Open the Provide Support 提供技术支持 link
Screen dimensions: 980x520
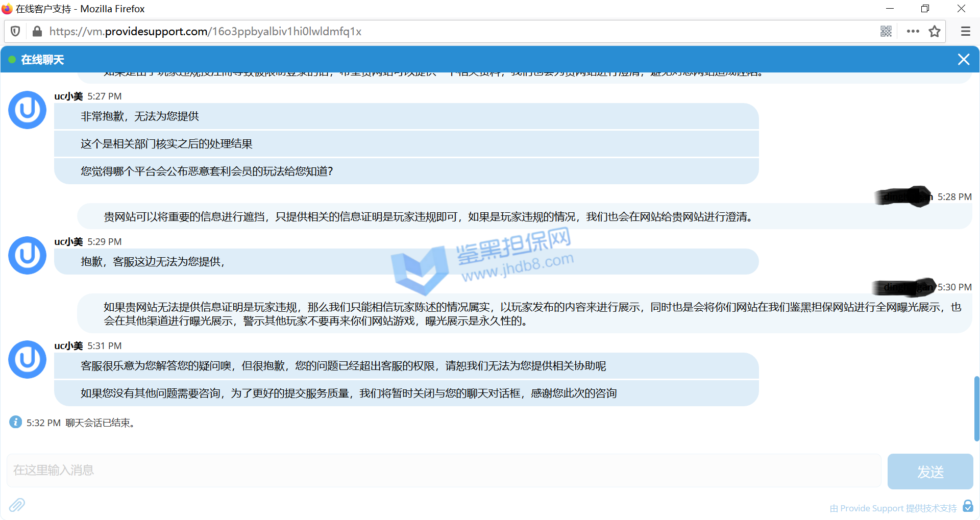tap(893, 508)
